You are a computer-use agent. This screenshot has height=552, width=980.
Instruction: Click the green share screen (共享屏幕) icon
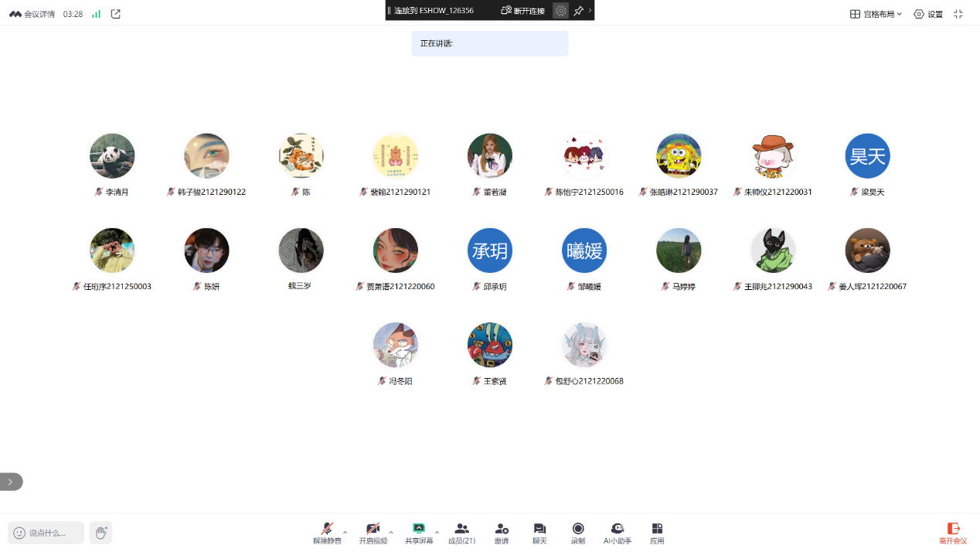tap(419, 529)
